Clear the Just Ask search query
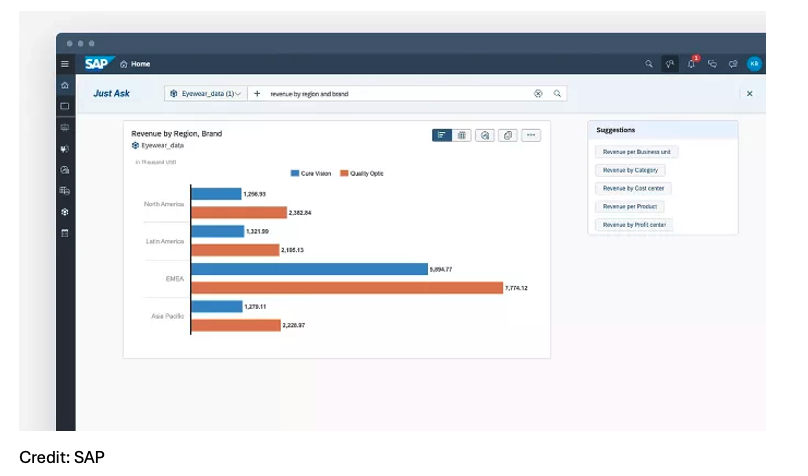Screen dimensions: 808x476 (x=538, y=93)
